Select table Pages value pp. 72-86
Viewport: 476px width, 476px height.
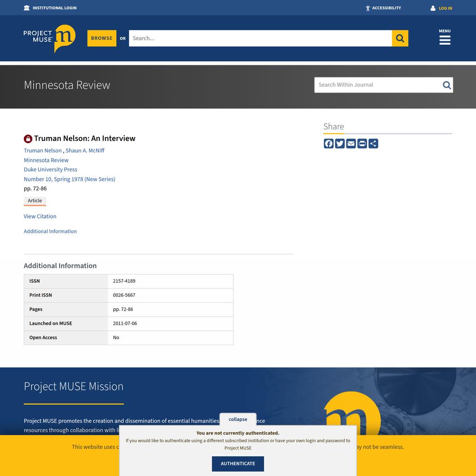tap(123, 309)
